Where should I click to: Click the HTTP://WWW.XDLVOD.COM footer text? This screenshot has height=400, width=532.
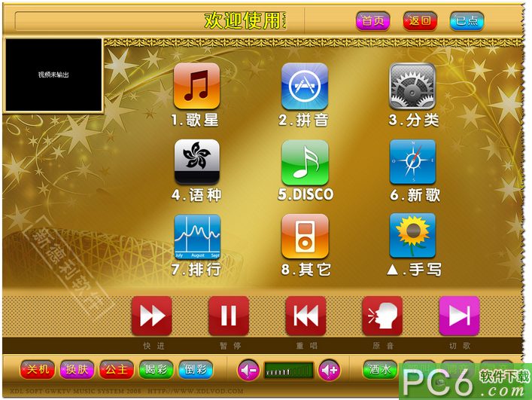tap(196, 391)
